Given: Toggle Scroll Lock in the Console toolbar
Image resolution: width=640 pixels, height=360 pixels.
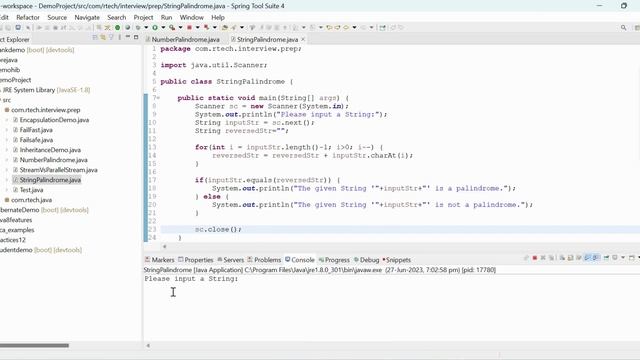Looking at the screenshot, I should 570,258.
